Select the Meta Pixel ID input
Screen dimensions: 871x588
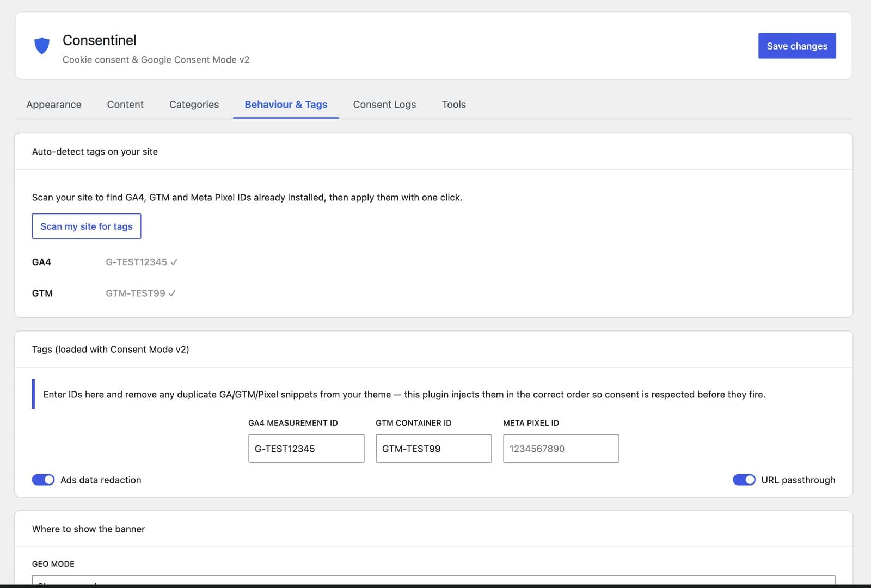(x=561, y=449)
